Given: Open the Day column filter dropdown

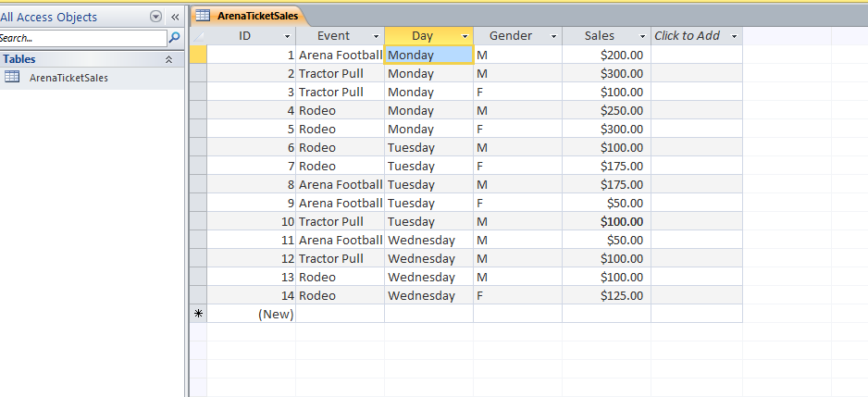Looking at the screenshot, I should click(x=465, y=36).
